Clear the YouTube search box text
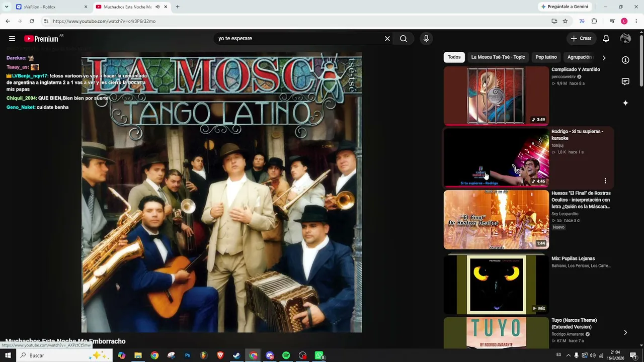The image size is (644, 362). click(387, 39)
